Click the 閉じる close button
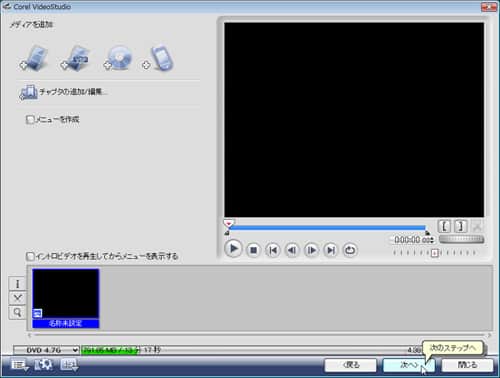The height and width of the screenshot is (378, 500). [x=467, y=365]
